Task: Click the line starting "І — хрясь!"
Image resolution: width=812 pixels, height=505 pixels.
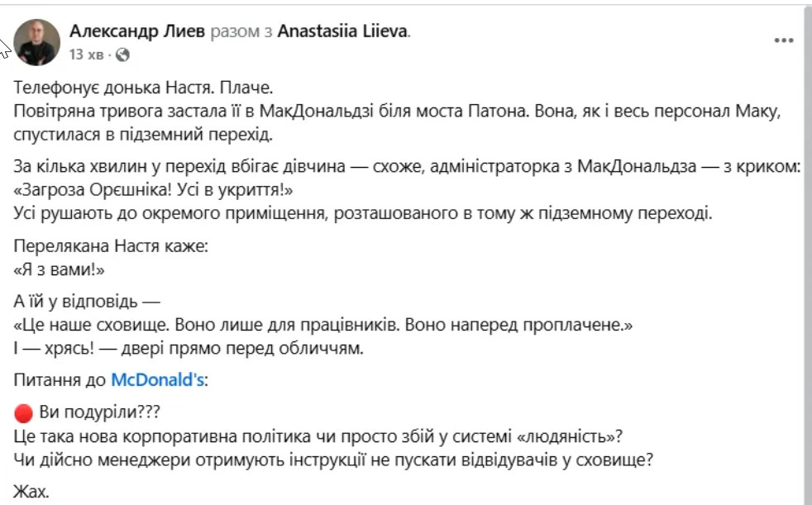Action: (189, 348)
